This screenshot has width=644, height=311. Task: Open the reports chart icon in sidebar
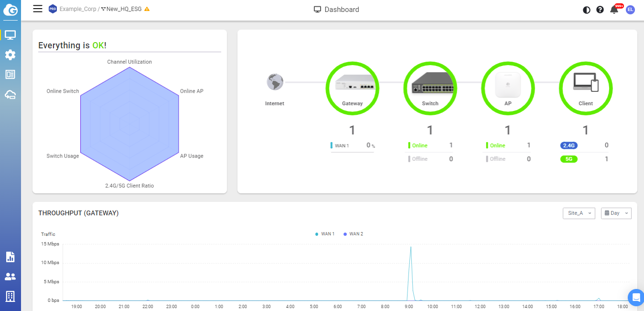[10, 257]
